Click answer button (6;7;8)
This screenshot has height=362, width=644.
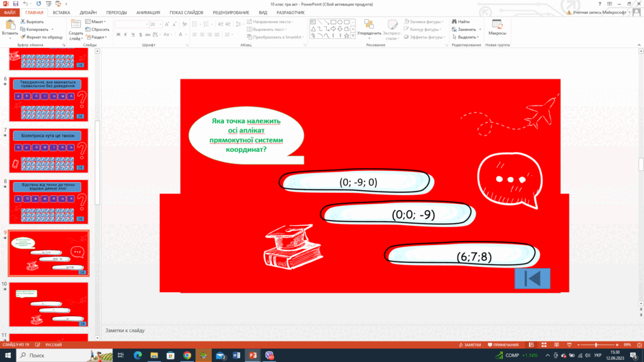tap(462, 255)
